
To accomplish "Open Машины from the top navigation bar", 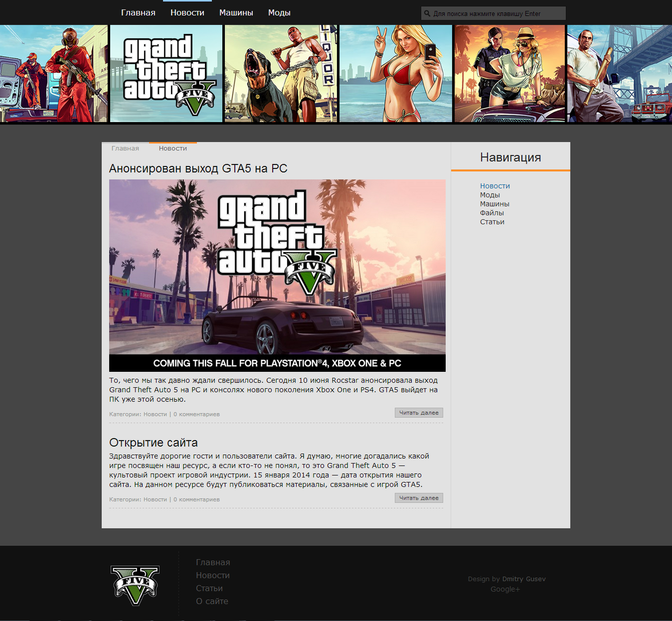I will (x=236, y=12).
